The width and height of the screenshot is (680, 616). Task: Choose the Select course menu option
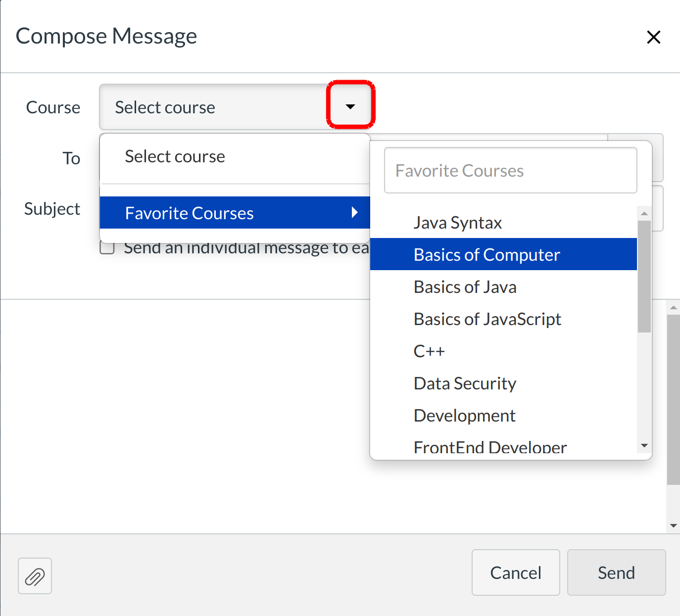[175, 157]
